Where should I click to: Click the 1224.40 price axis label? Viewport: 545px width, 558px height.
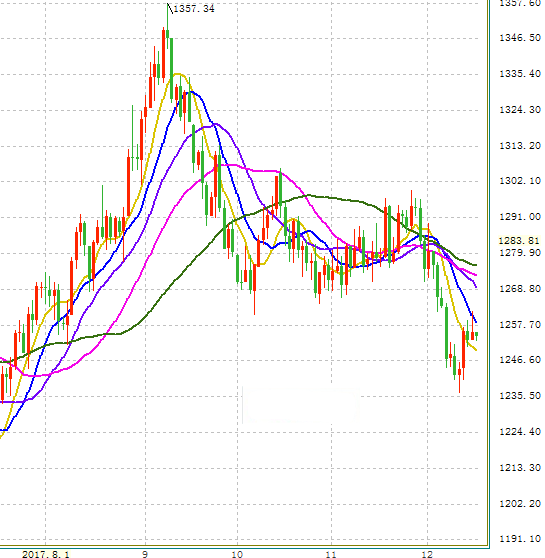pyautogui.click(x=520, y=432)
